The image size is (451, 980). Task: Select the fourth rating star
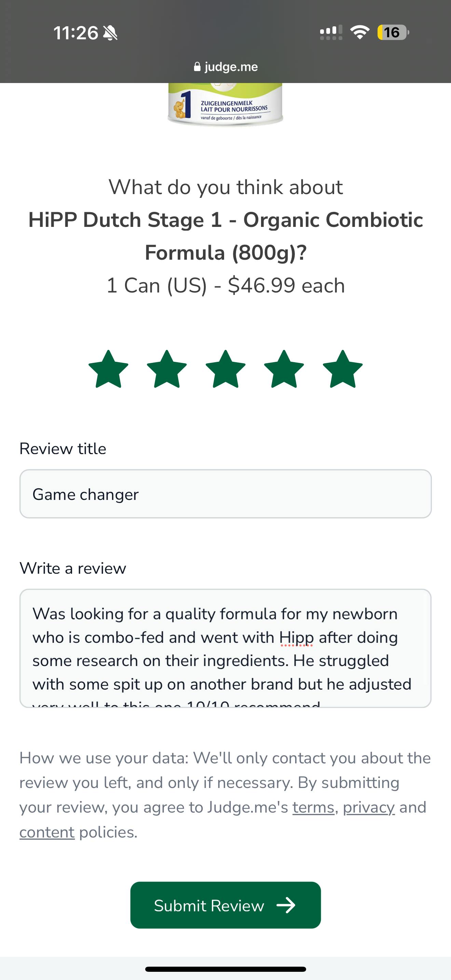click(284, 369)
